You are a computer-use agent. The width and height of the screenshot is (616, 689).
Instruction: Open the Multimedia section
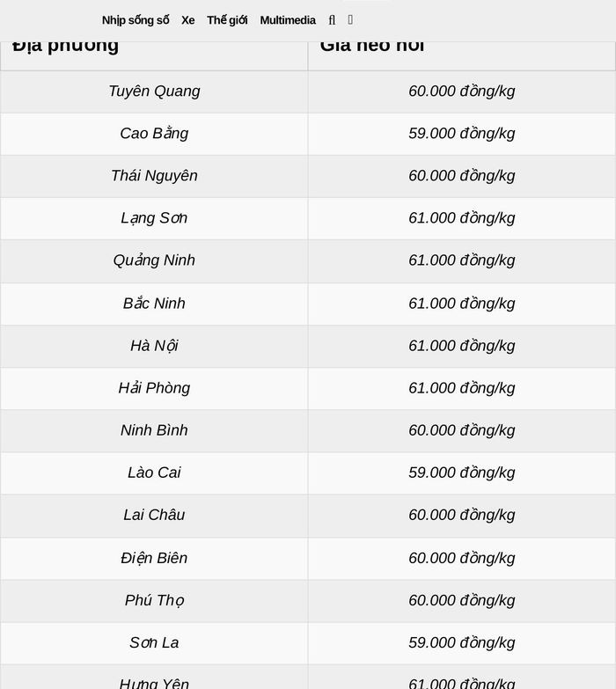click(288, 20)
